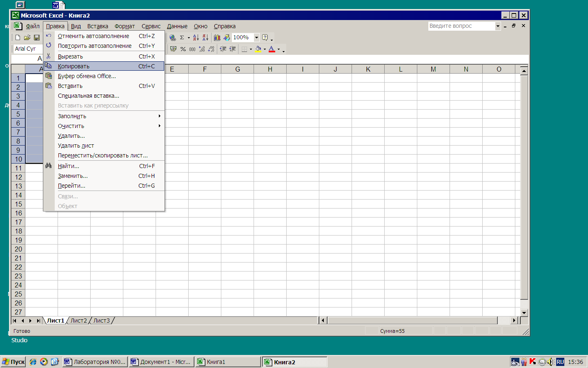588x368 pixels.
Task: Click the Increase Indent icon
Action: point(232,49)
